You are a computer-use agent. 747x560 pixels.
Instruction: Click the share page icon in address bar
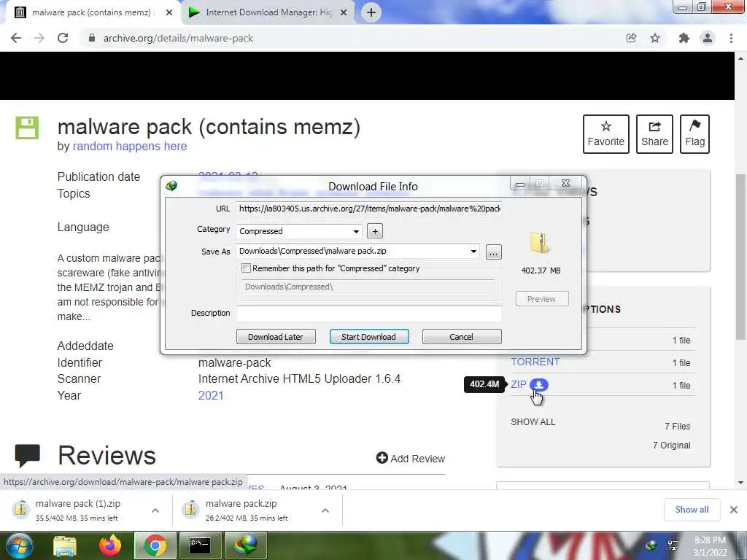(631, 38)
